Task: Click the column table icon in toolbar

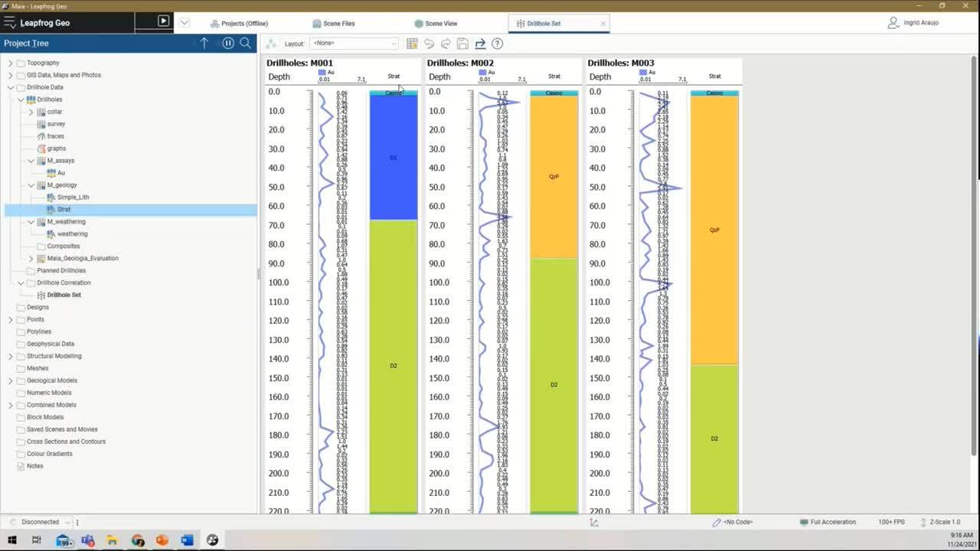Action: click(x=412, y=44)
